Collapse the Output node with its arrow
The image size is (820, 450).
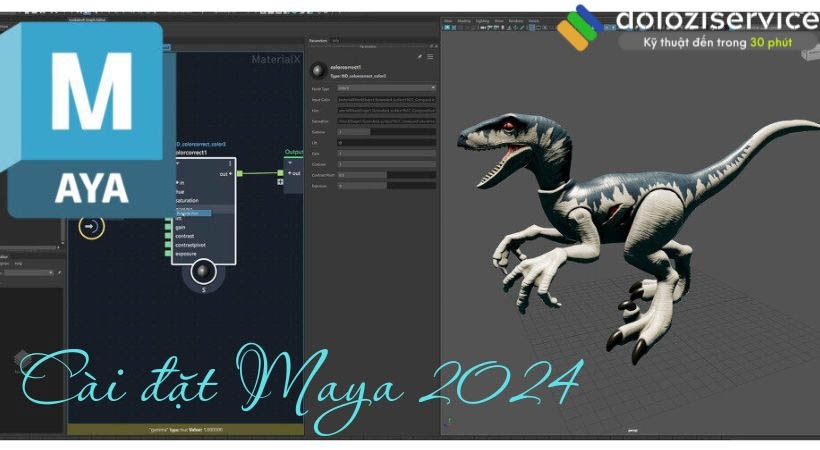click(x=290, y=163)
